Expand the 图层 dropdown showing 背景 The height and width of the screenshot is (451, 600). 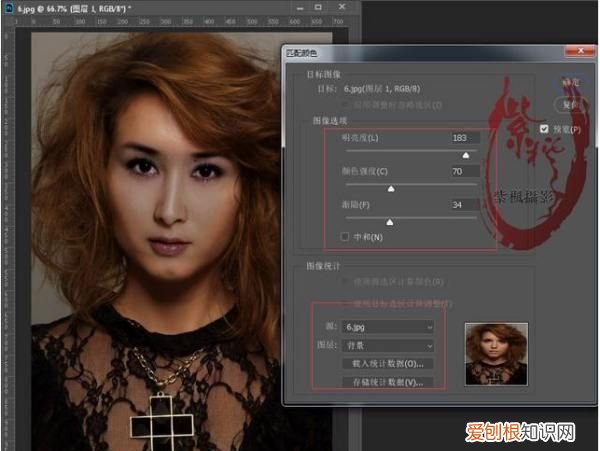388,345
